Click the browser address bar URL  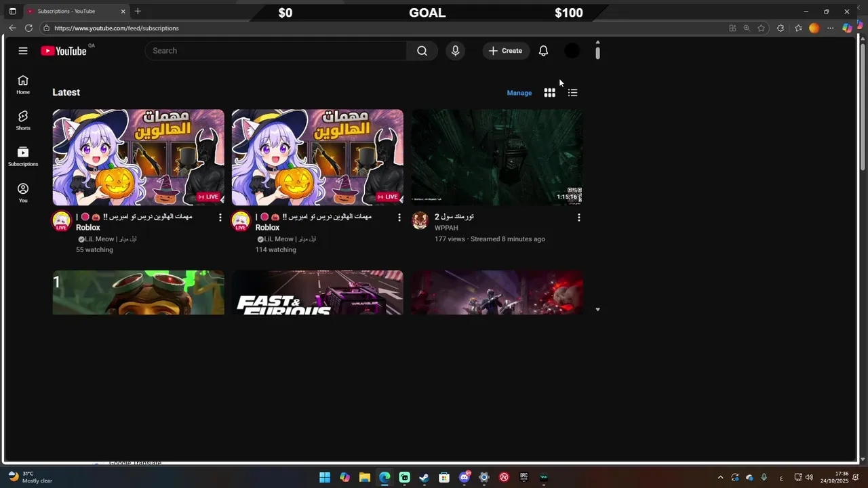[x=117, y=28]
